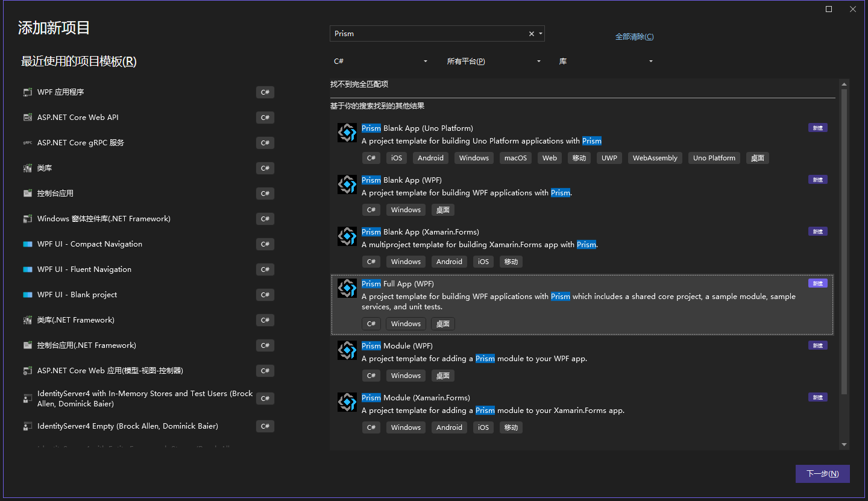Expand the search history dropdown arrow

pyautogui.click(x=541, y=33)
